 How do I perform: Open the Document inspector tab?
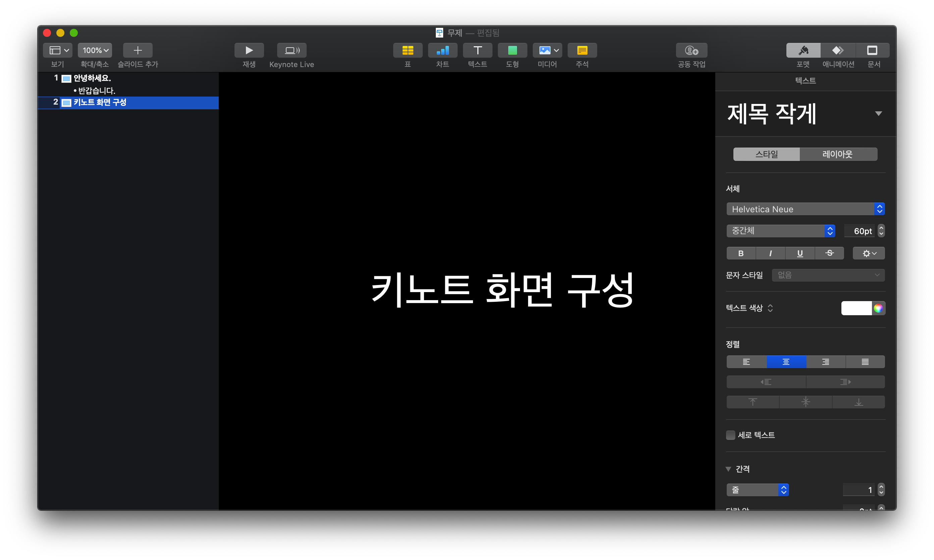tap(873, 50)
